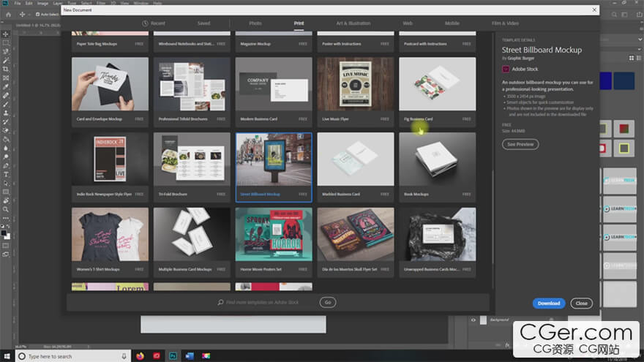The image size is (644, 362).
Task: Open the workspace switcher icon top right
Action: (x=625, y=15)
